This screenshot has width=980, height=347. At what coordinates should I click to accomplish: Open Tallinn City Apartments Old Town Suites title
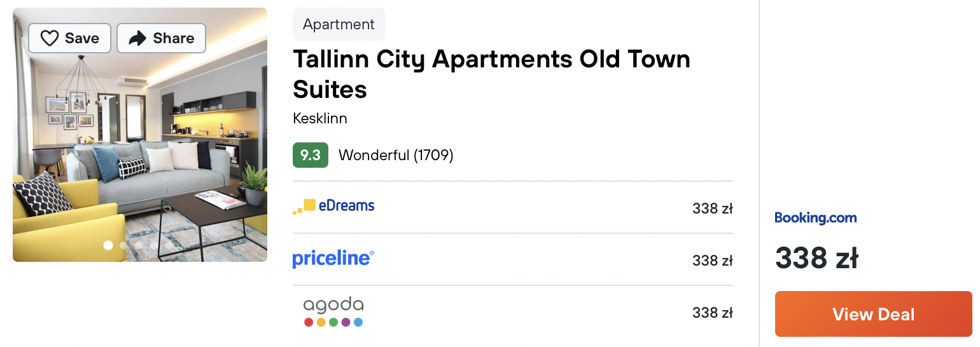(491, 74)
